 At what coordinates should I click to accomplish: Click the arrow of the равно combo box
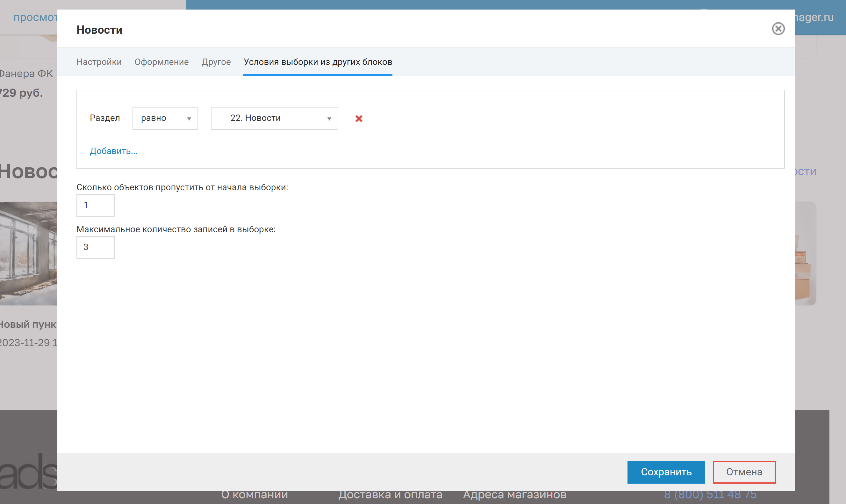pos(189,119)
